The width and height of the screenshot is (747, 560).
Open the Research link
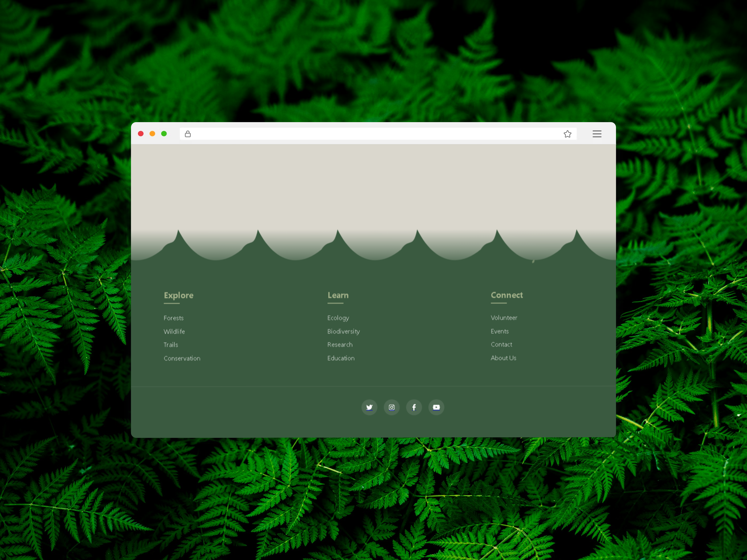click(x=340, y=345)
